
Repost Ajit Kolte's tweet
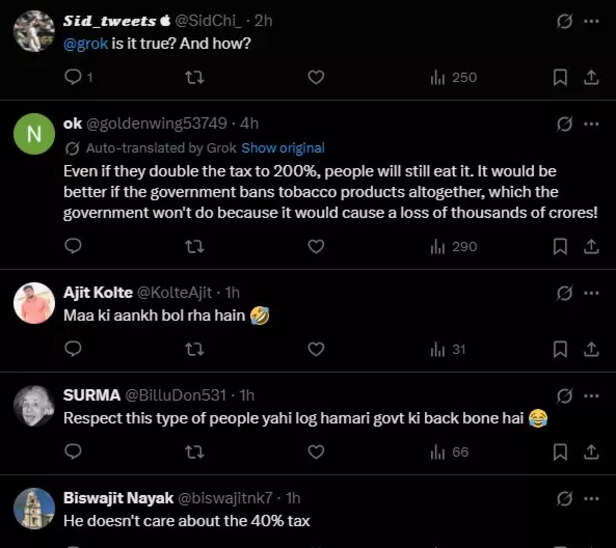[x=196, y=349]
